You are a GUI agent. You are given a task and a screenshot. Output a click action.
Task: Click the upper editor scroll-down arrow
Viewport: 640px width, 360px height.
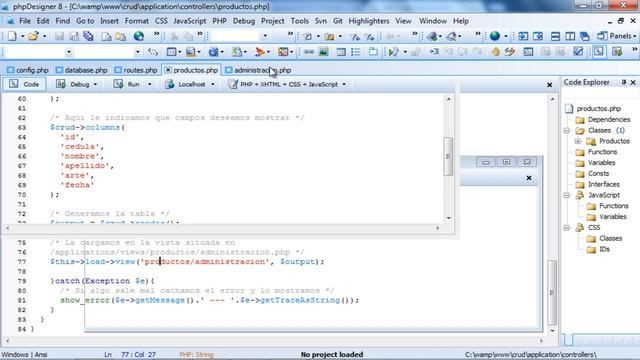448,218
